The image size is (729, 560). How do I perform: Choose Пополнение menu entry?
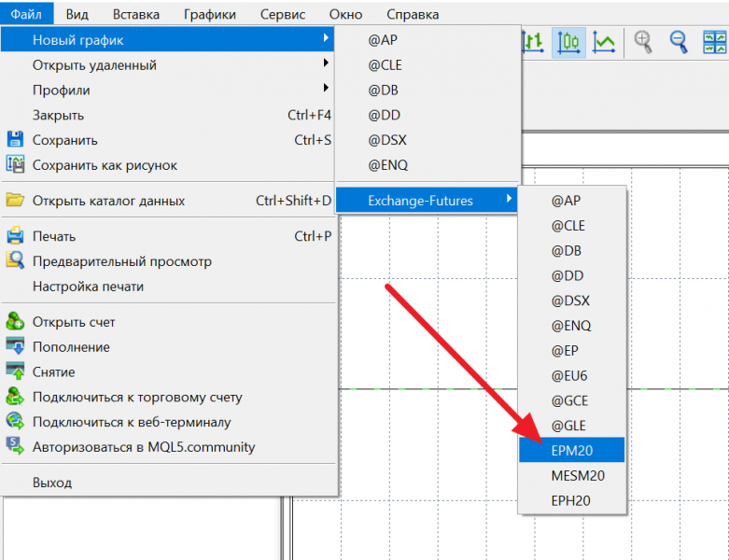[x=167, y=346]
